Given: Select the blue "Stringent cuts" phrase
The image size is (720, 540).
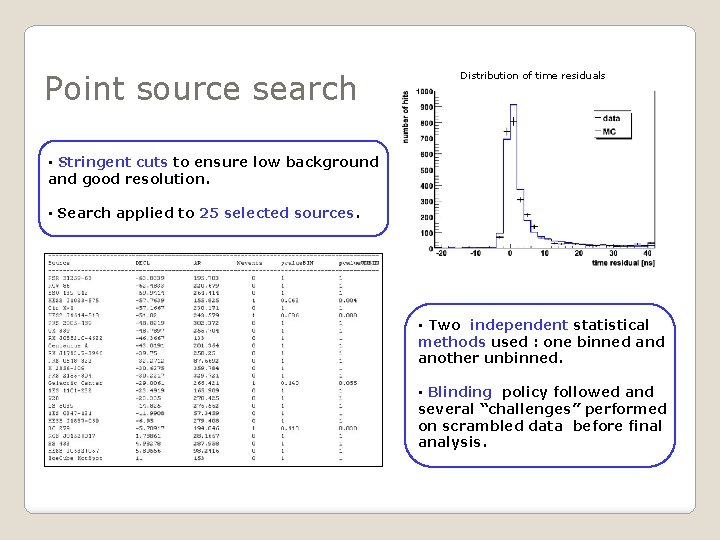Looking at the screenshot, I should coord(113,162).
